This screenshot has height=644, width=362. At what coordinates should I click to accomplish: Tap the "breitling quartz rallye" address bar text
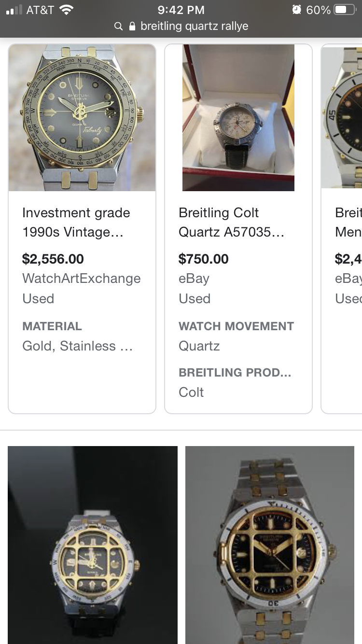194,27
